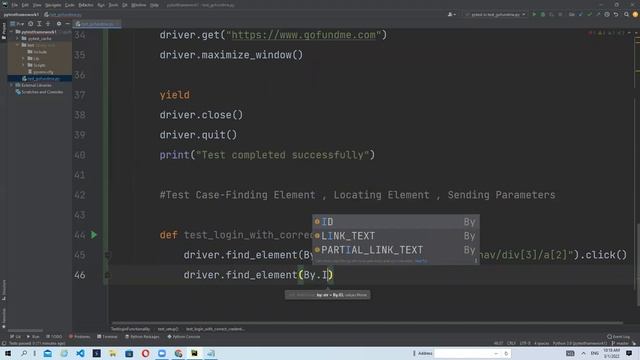Open the Zoom app icon in taskbar
This screenshot has width=640, height=360.
pyautogui.click(x=162, y=353)
